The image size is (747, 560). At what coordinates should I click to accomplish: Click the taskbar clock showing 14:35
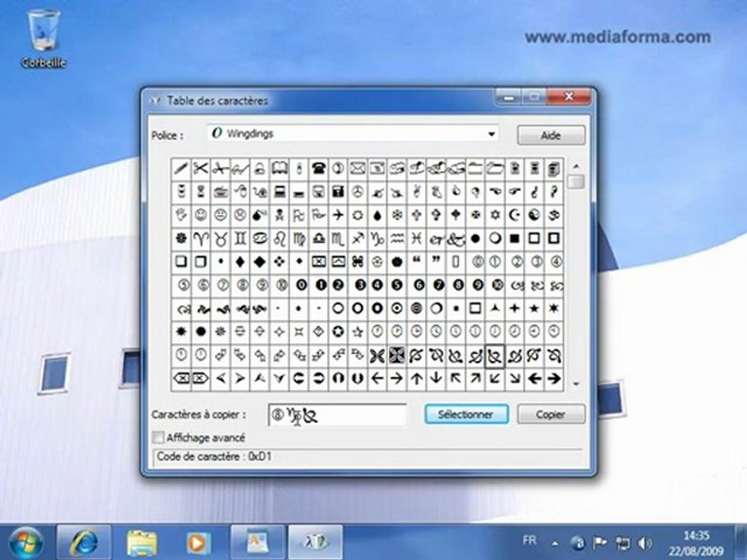(x=696, y=544)
